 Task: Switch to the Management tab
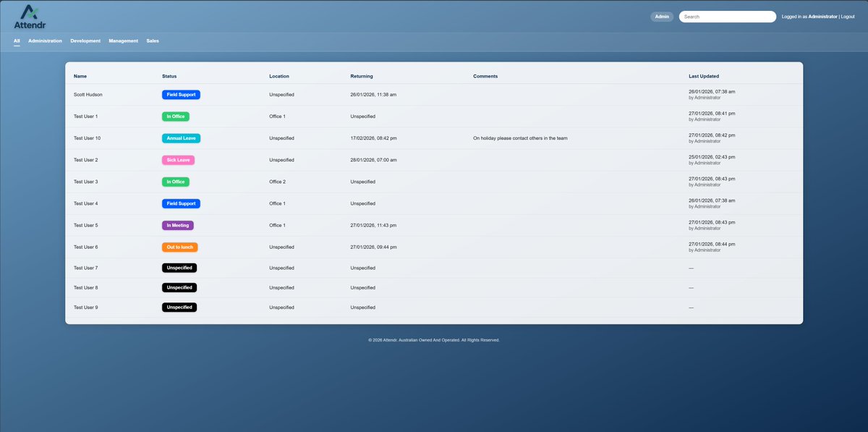pos(124,41)
